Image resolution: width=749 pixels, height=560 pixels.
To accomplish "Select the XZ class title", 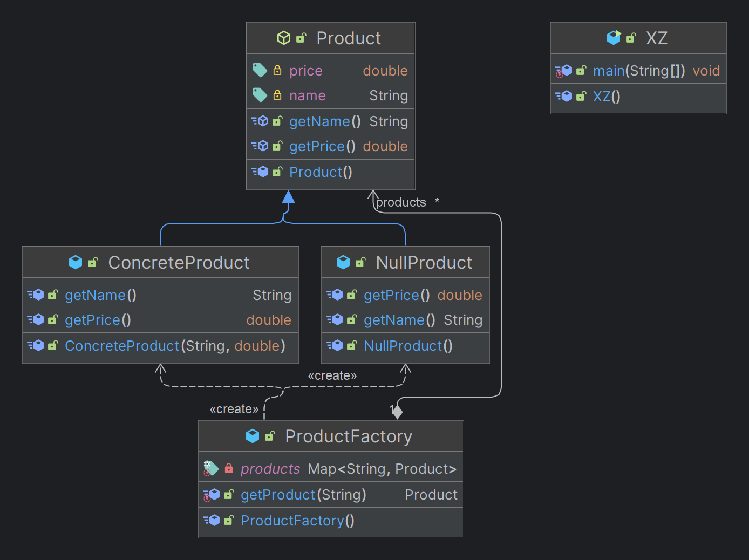I will pos(657,38).
